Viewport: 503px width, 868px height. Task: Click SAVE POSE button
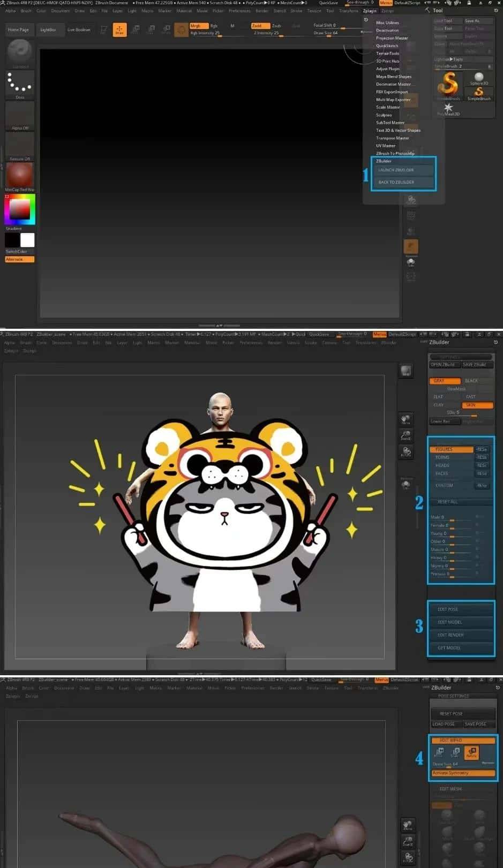[x=478, y=724]
